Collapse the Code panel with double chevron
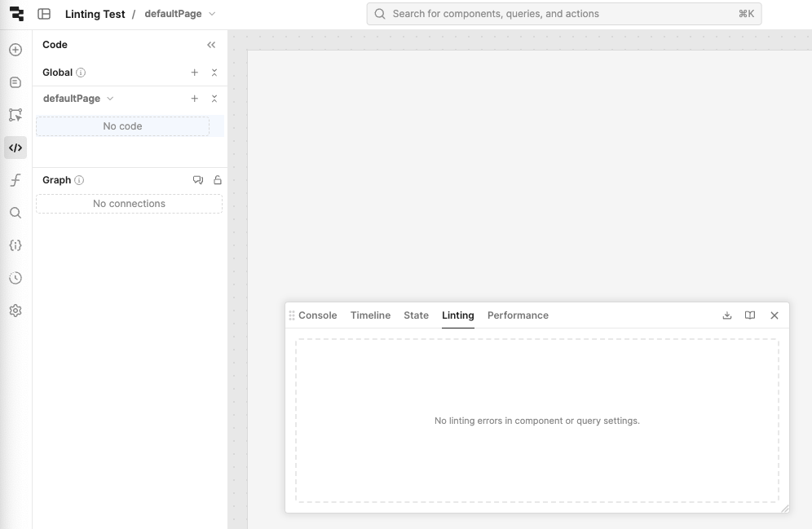 (211, 45)
